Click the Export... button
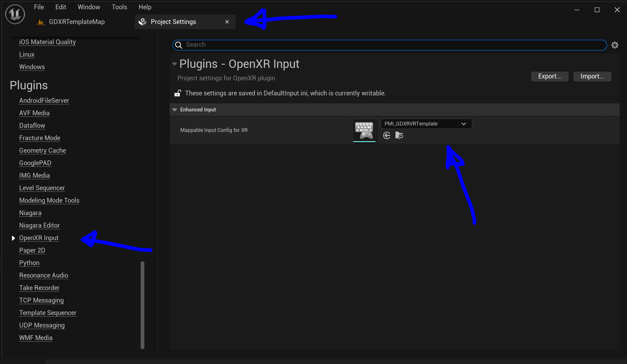This screenshot has width=627, height=364. point(550,76)
